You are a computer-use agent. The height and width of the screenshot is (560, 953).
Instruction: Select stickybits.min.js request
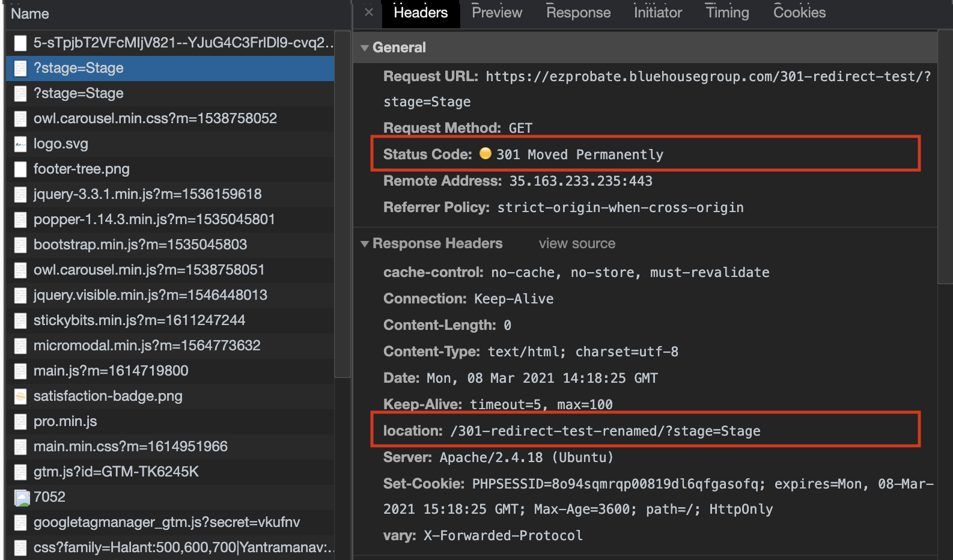[170, 320]
